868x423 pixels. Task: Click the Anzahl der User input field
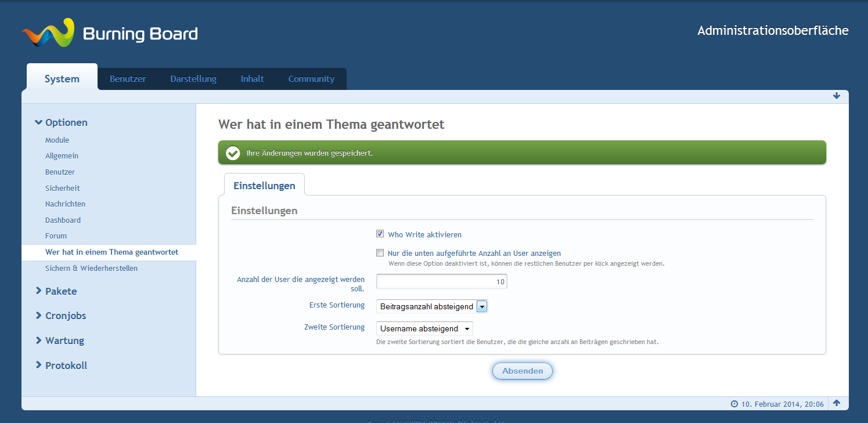pyautogui.click(x=441, y=282)
